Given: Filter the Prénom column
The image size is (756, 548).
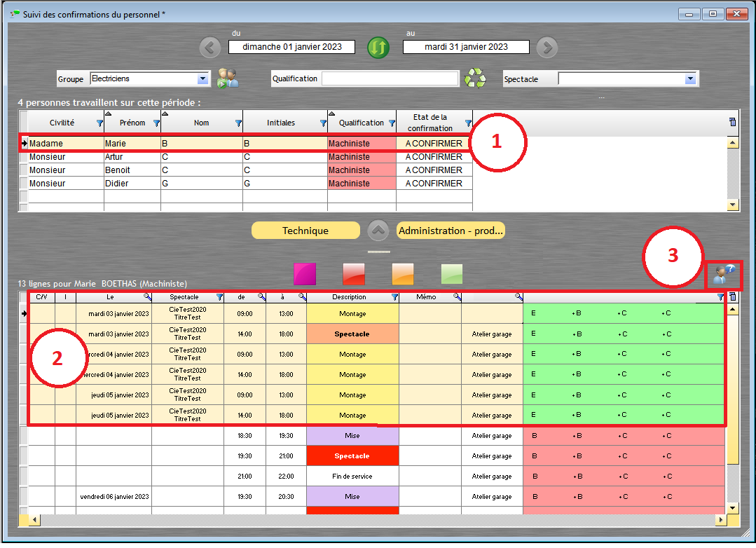Looking at the screenshot, I should coord(156,123).
